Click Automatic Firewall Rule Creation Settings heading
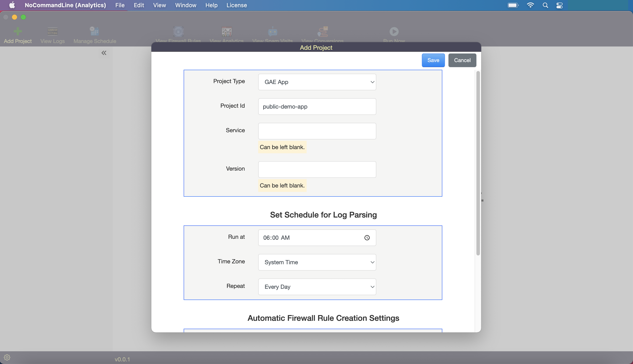The width and height of the screenshot is (633, 364). click(323, 318)
